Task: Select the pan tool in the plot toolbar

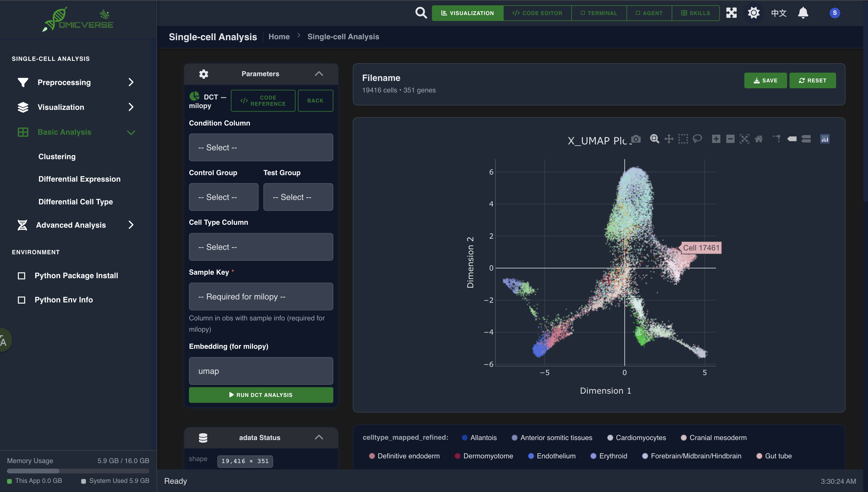Action: pos(669,139)
